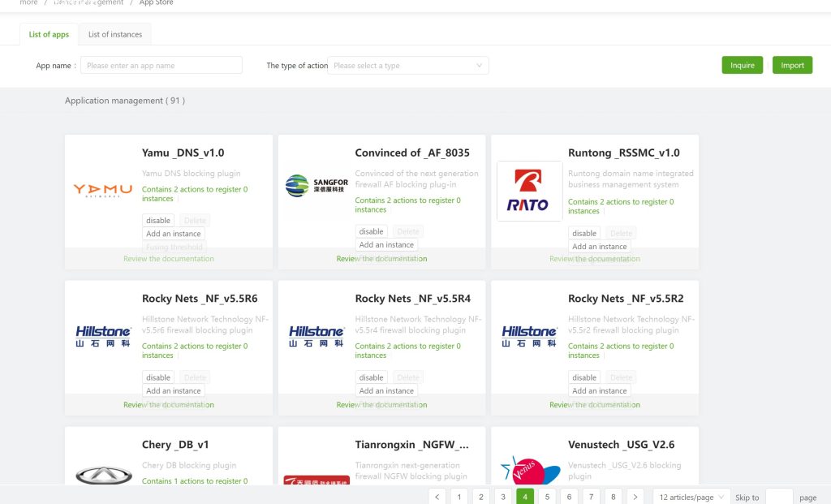Go to page 7
Image resolution: width=831 pixels, height=504 pixels.
click(591, 497)
